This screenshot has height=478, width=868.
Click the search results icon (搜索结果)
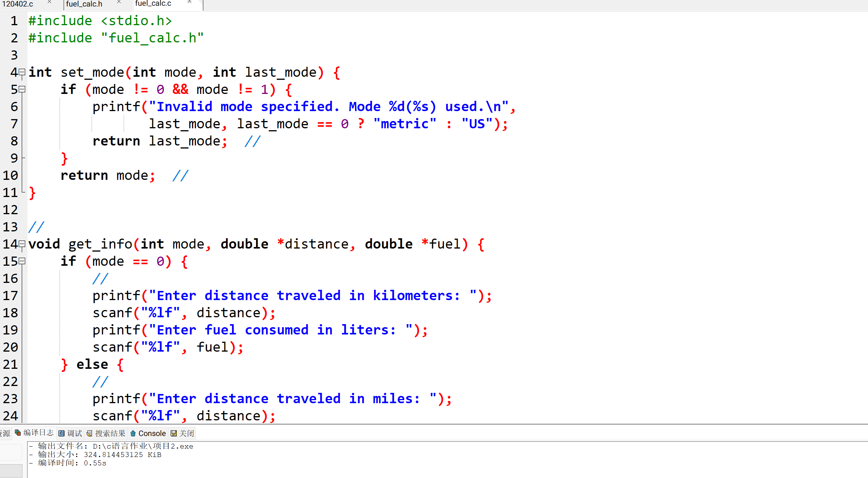point(89,433)
